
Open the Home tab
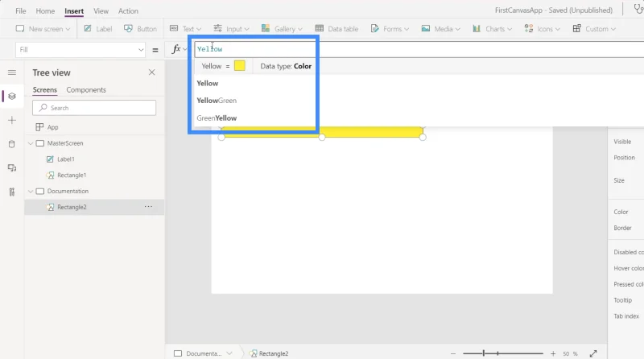45,11
